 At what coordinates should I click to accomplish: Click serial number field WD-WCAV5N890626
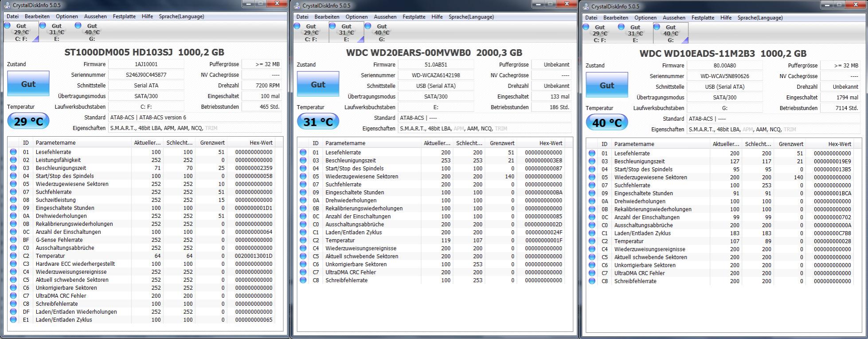coord(725,76)
